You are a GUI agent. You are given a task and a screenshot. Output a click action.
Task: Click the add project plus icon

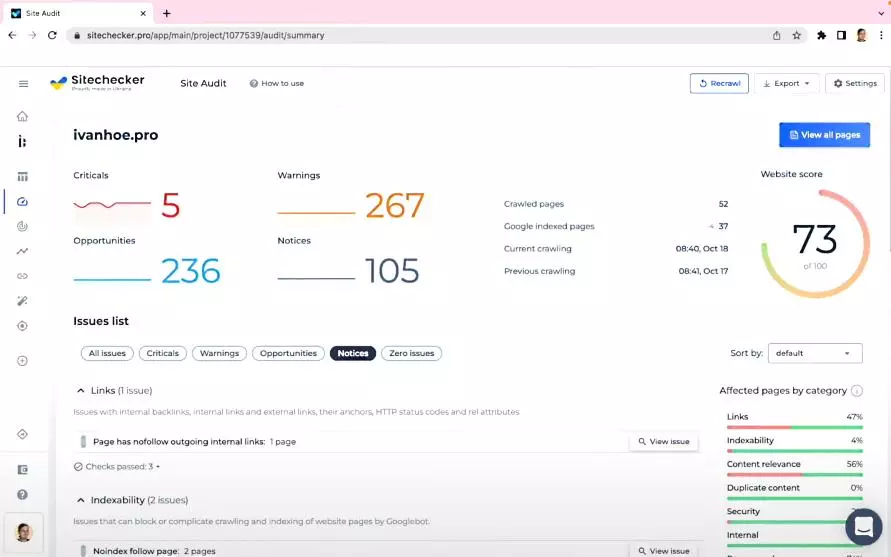22,361
